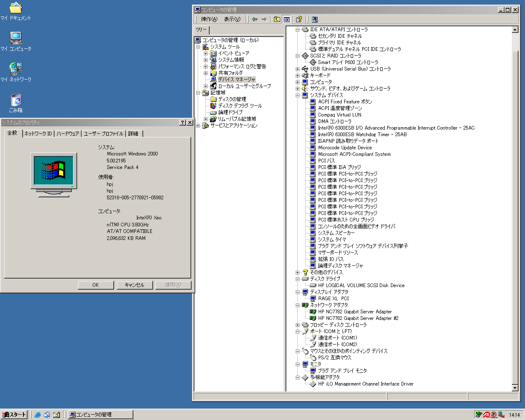This screenshot has height=420, width=525.
Task: Switch to ユーザー プロファイル tab
Action: [103, 134]
